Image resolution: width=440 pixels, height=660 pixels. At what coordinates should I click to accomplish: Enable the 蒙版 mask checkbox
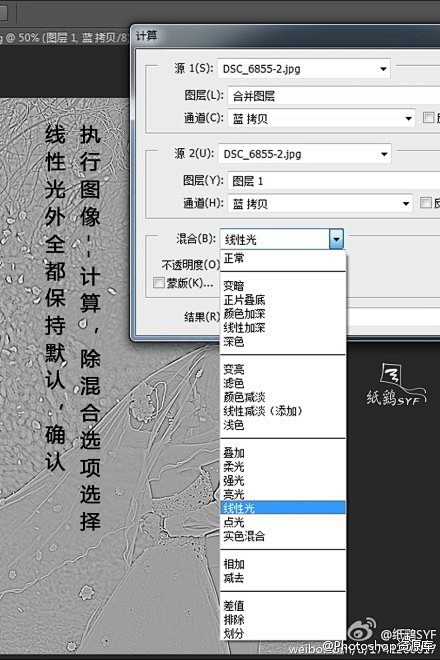pyautogui.click(x=159, y=282)
